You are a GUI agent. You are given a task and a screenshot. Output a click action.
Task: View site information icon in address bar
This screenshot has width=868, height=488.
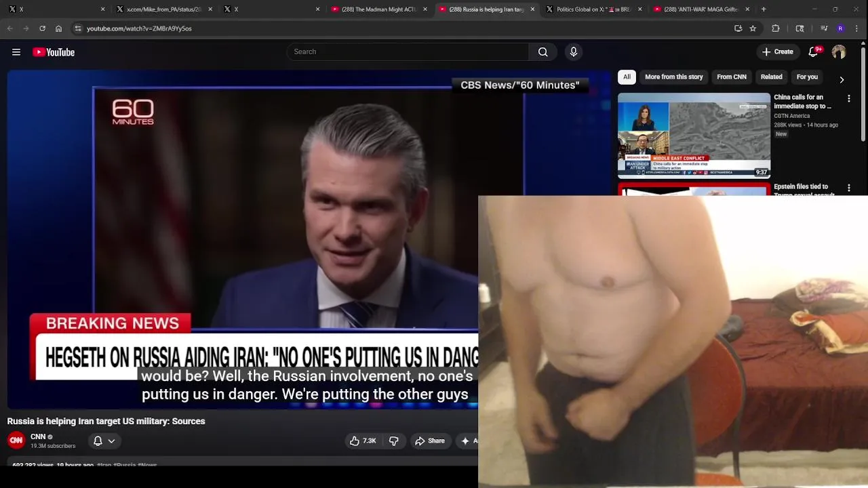[78, 28]
